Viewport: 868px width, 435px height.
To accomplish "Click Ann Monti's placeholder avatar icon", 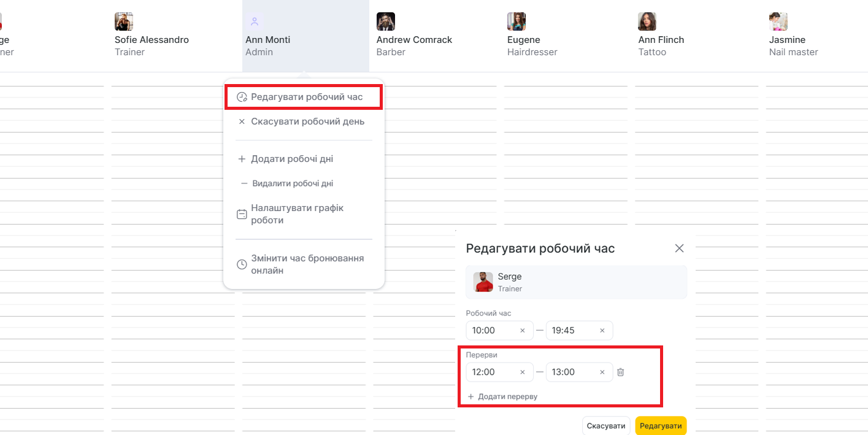I will [255, 21].
